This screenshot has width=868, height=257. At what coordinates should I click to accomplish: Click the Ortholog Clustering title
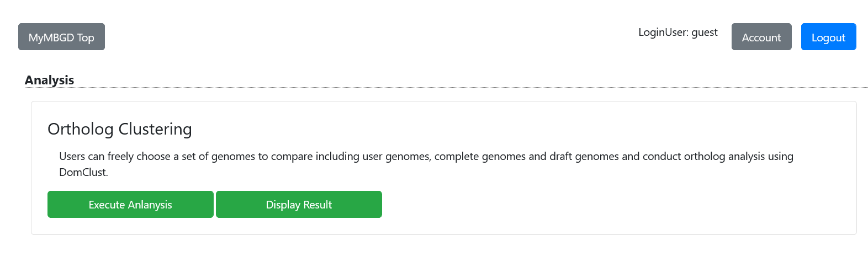point(120,129)
